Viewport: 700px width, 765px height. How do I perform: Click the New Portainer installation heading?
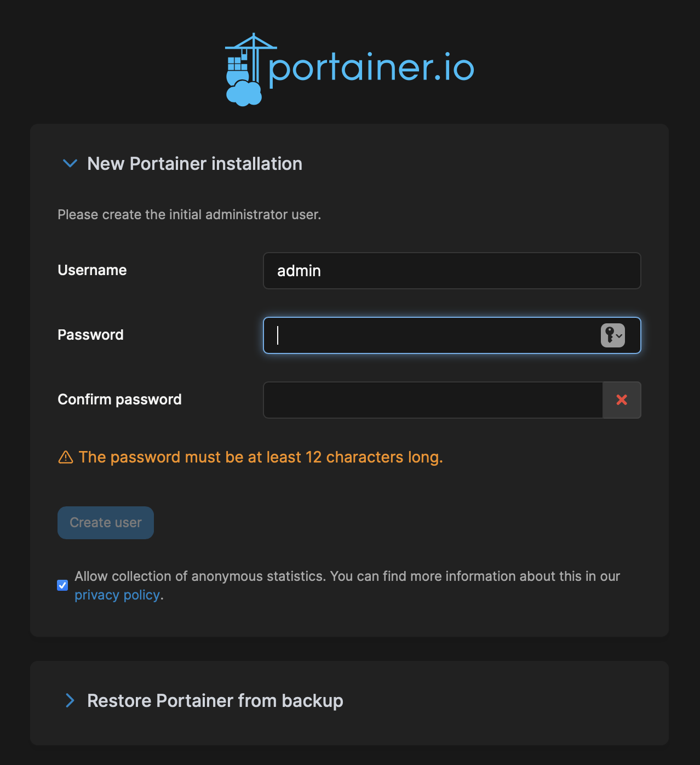(x=194, y=164)
